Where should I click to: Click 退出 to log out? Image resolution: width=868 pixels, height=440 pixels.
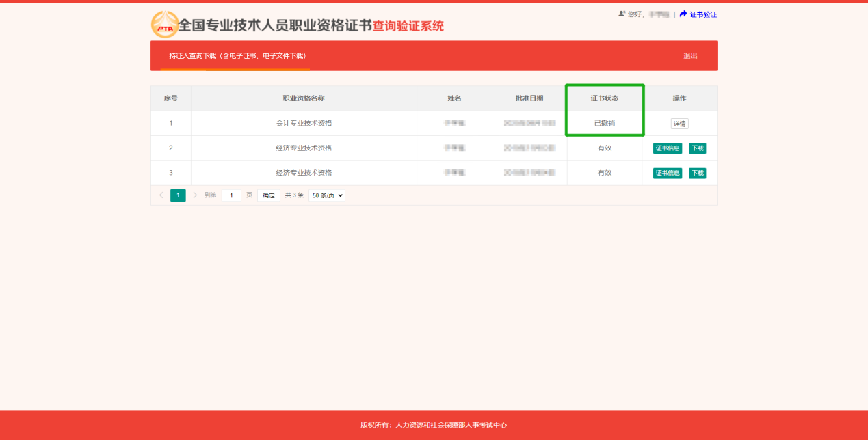(x=690, y=55)
